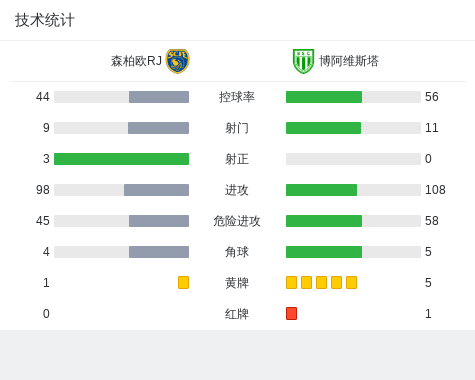Open the 森柏欧RJ team name link
The image size is (475, 380).
[136, 61]
